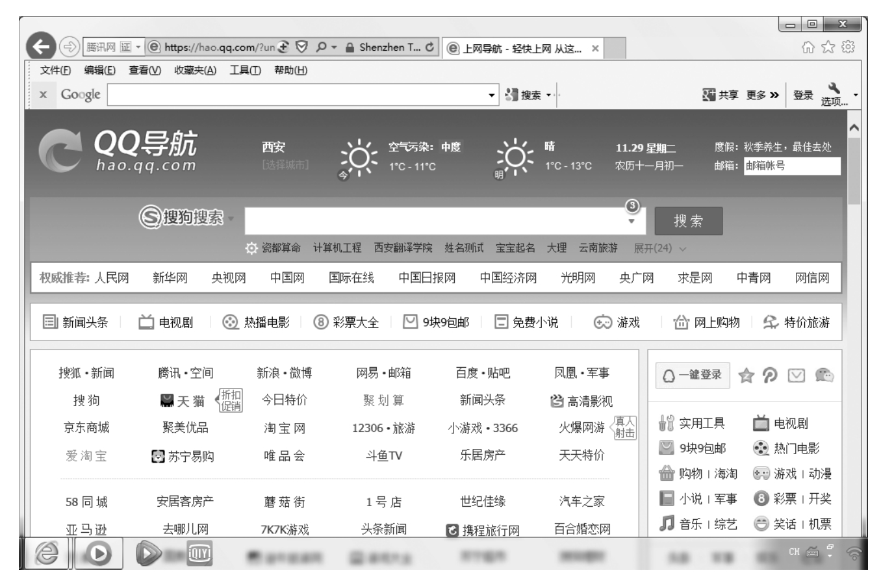This screenshot has width=881, height=588.
Task: Click the browser Back arrow button
Action: point(41,47)
